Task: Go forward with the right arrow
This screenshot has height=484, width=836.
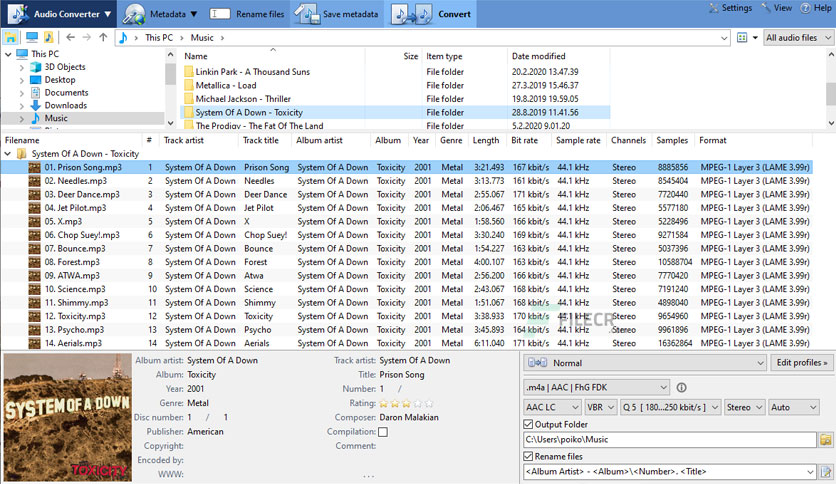Action: point(86,37)
